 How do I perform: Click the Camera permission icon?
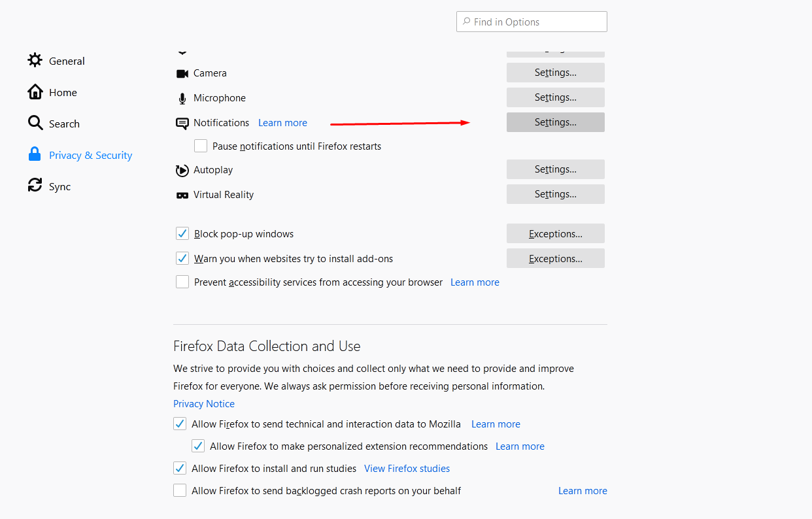coord(182,73)
